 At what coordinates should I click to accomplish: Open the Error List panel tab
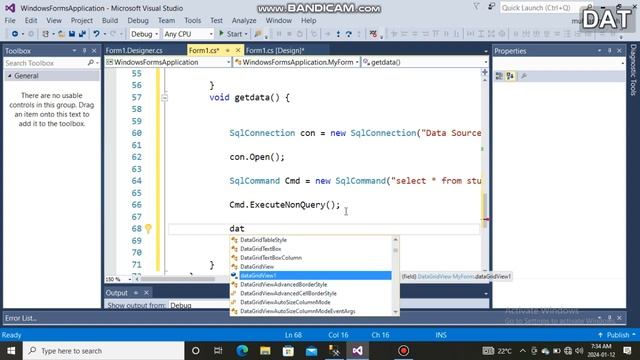[21, 318]
